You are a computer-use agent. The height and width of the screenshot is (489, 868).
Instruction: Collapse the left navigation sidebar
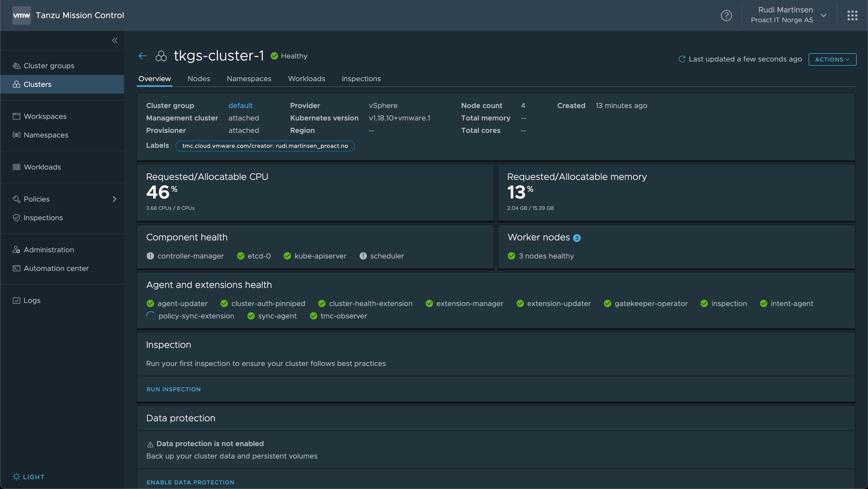tap(114, 40)
